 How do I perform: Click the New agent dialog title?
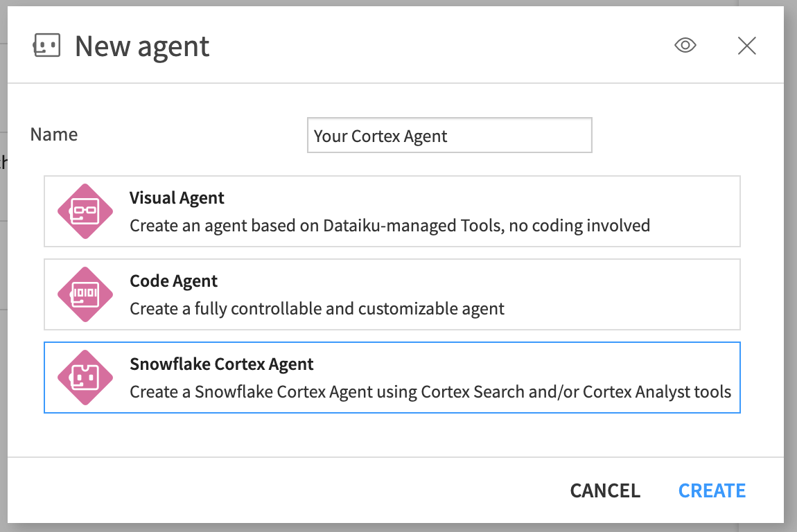142,46
